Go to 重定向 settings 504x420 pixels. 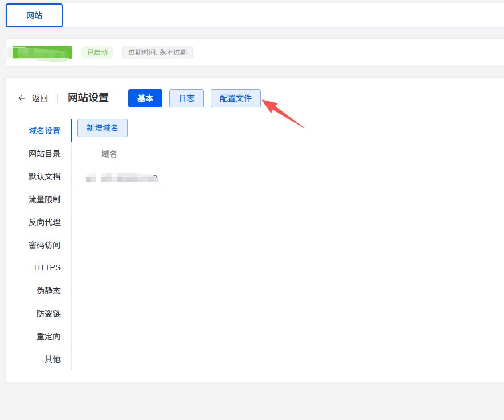point(49,337)
